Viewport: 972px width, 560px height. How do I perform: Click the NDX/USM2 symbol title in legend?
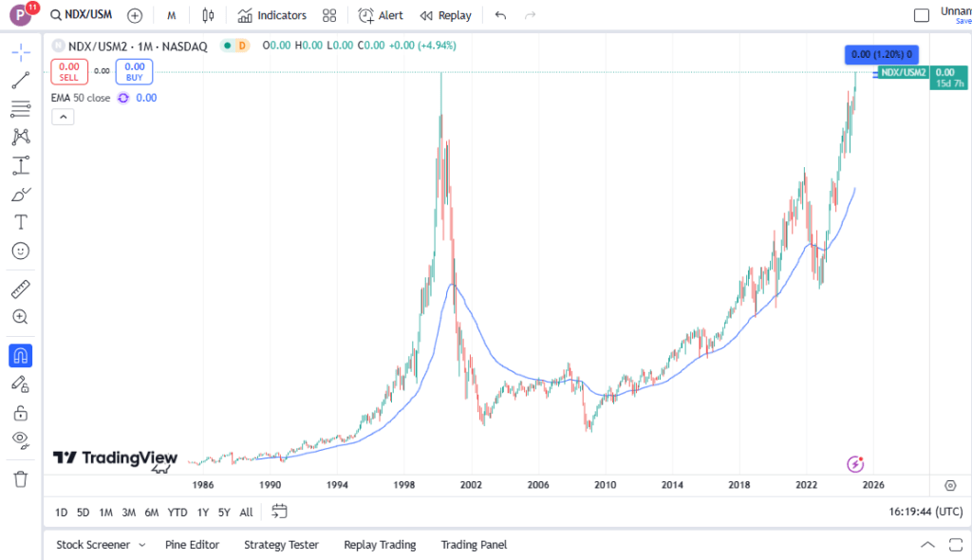(138, 46)
